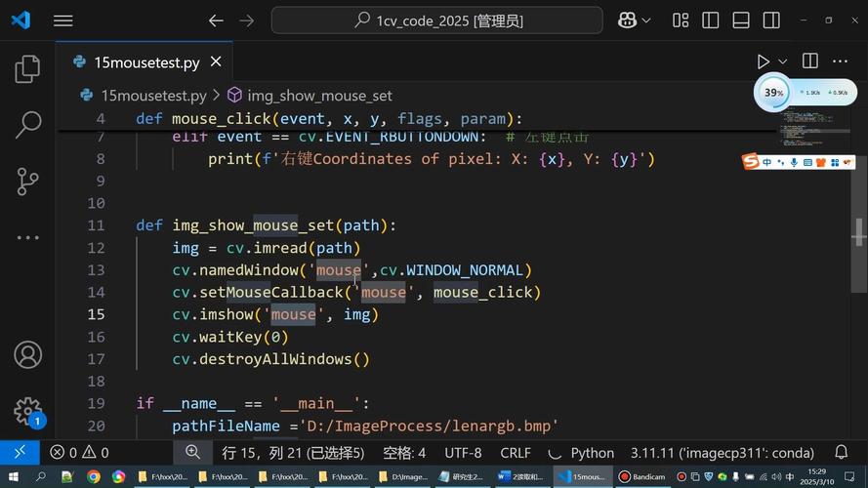Viewport: 868px width, 488px height.
Task: Click the command center search box 1cv_code_2025
Action: point(436,20)
